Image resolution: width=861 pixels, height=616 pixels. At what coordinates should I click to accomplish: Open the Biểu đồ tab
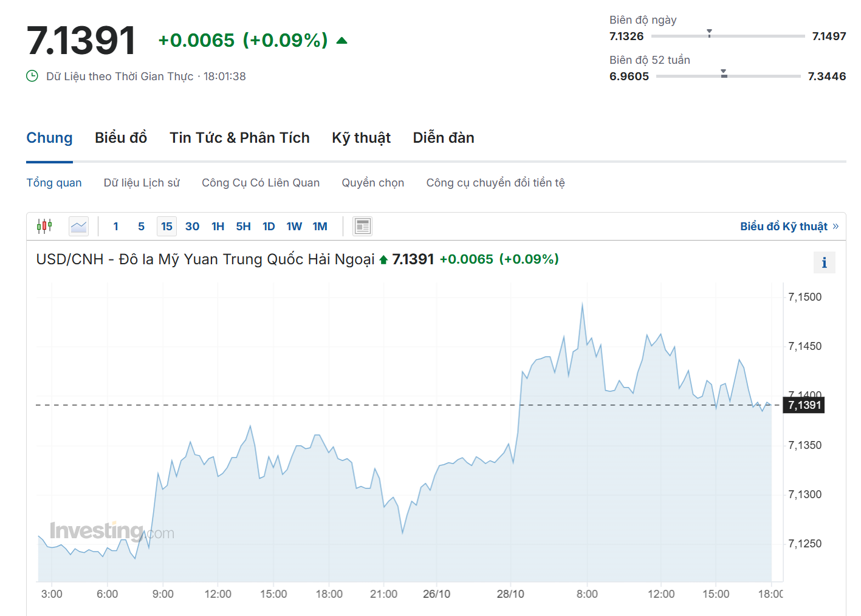click(x=121, y=138)
